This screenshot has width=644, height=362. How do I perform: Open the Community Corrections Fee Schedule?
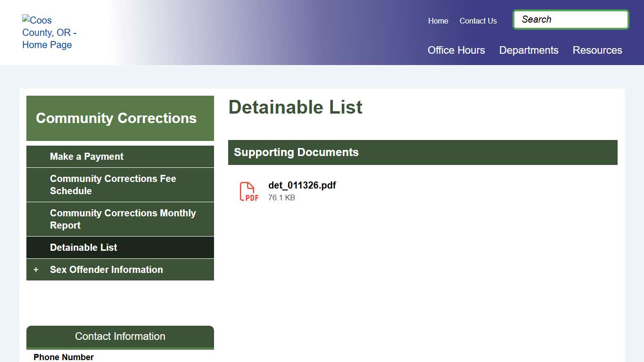113,185
